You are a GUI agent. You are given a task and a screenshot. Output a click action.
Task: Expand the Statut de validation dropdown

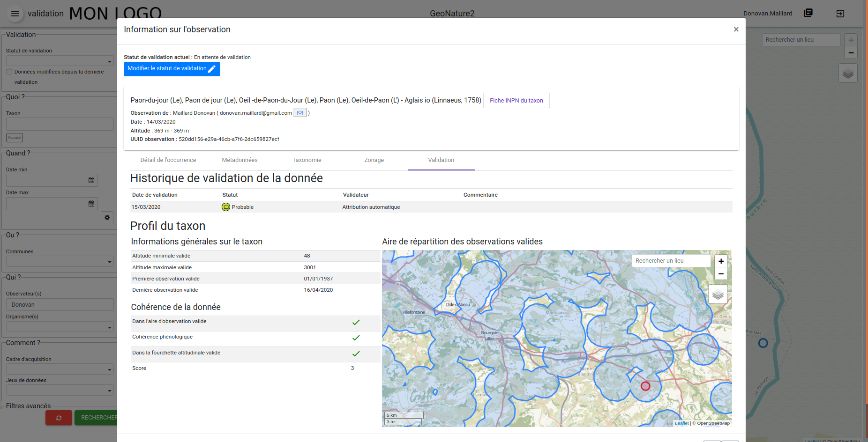(x=60, y=61)
